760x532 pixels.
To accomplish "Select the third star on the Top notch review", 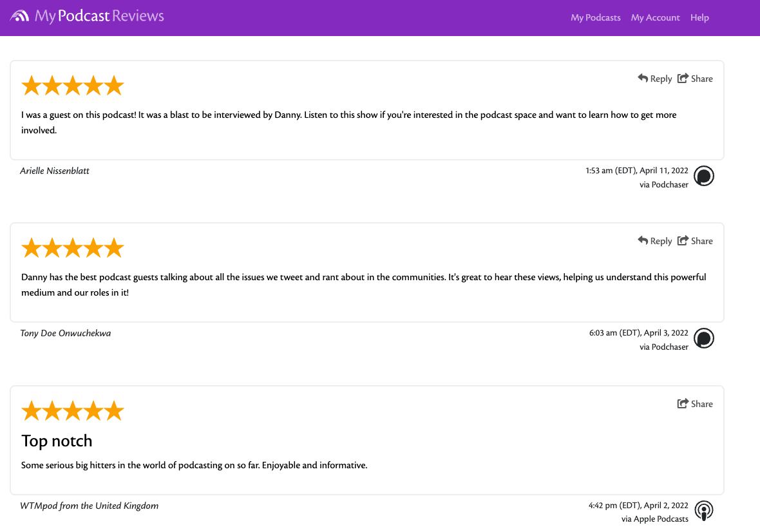I will pyautogui.click(x=73, y=410).
